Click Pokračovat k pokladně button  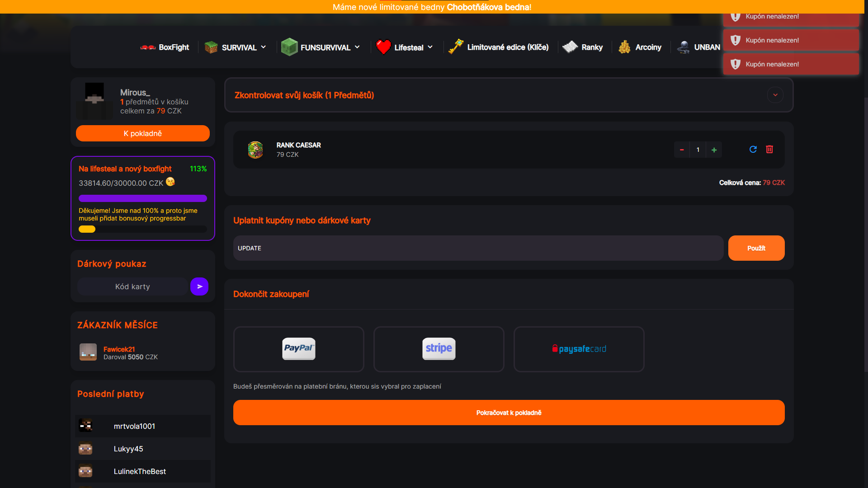(509, 413)
